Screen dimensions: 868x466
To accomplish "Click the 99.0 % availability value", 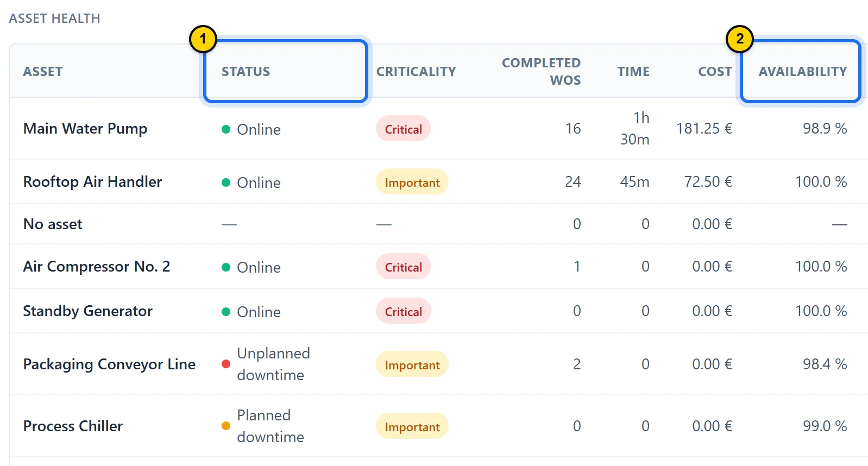I will point(825,426).
